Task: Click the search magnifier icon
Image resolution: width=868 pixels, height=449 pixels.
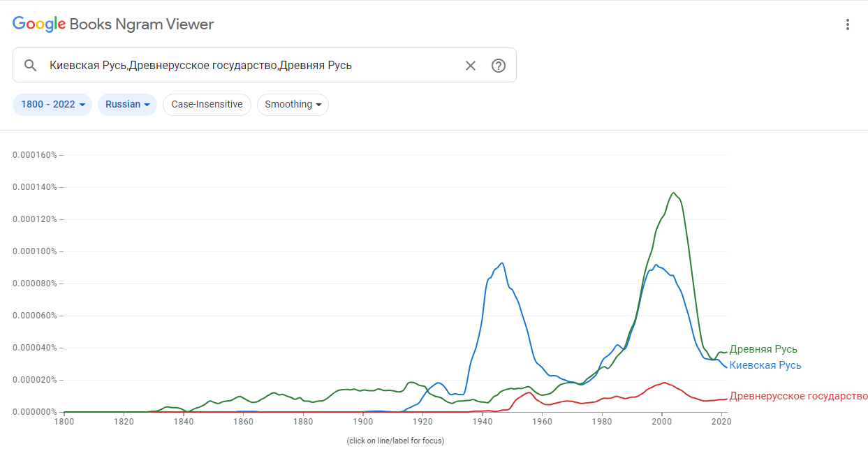Action: pyautogui.click(x=30, y=66)
